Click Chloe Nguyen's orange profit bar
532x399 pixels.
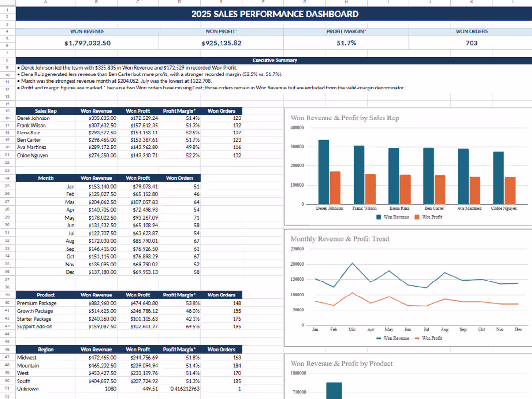[510, 191]
